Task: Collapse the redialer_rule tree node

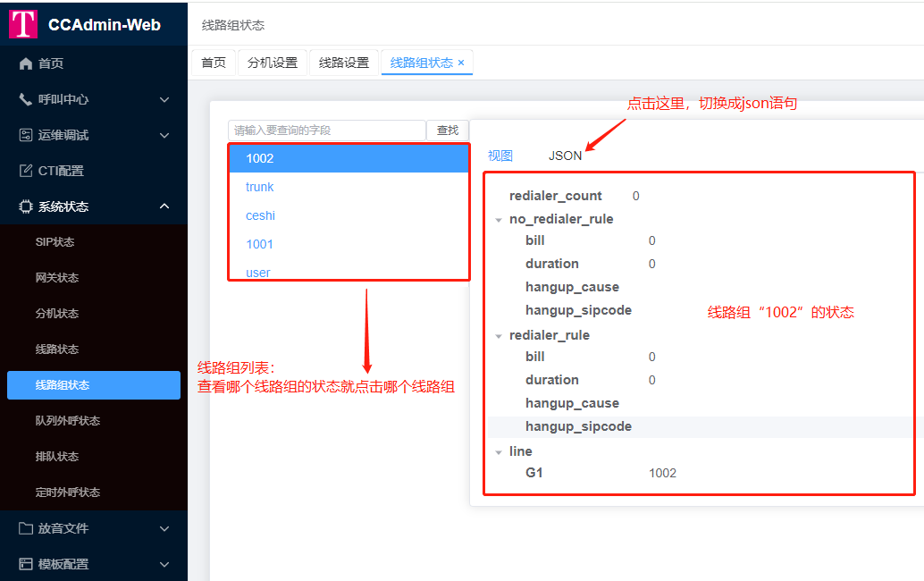Action: point(499,334)
